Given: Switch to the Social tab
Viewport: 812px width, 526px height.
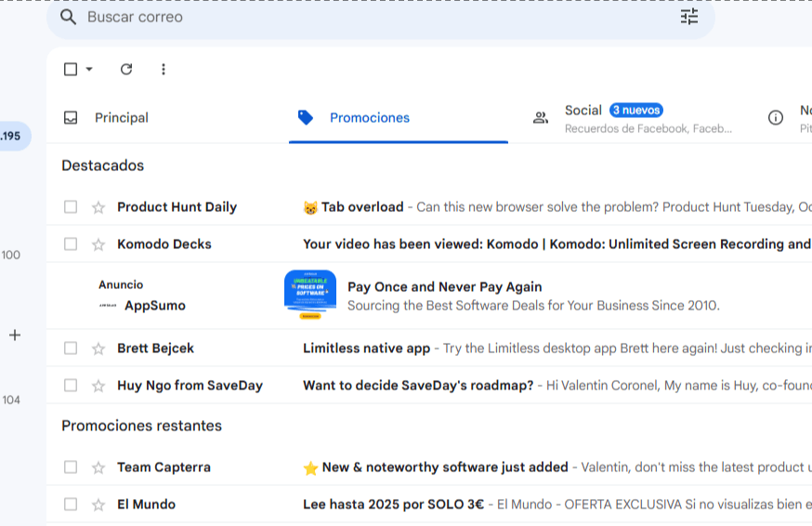Looking at the screenshot, I should 635,118.
